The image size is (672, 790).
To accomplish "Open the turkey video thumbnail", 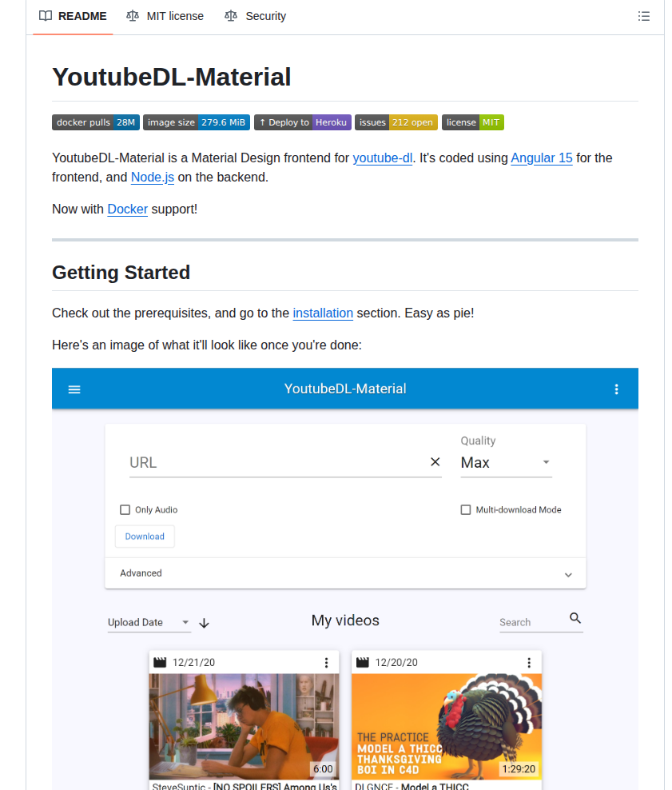I will pos(447,726).
